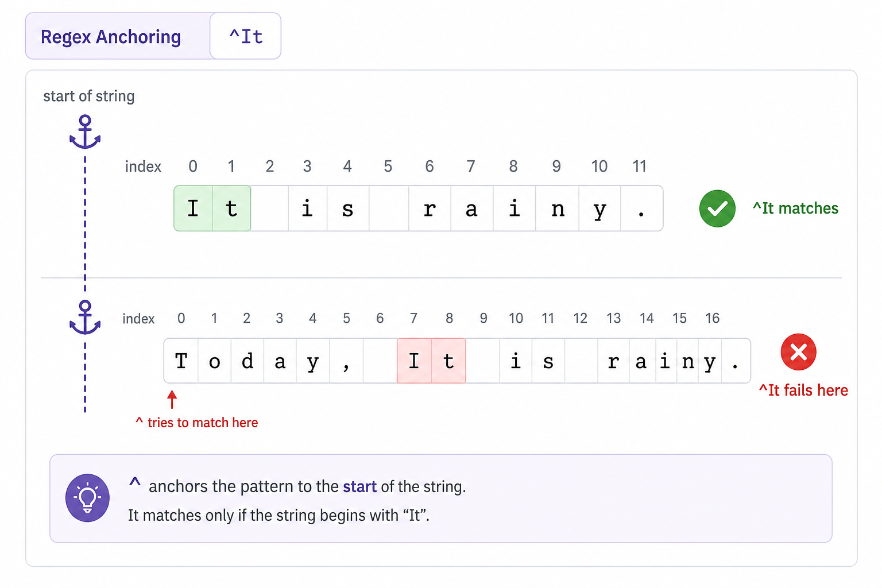Click the green checkmark icon

coord(717,208)
